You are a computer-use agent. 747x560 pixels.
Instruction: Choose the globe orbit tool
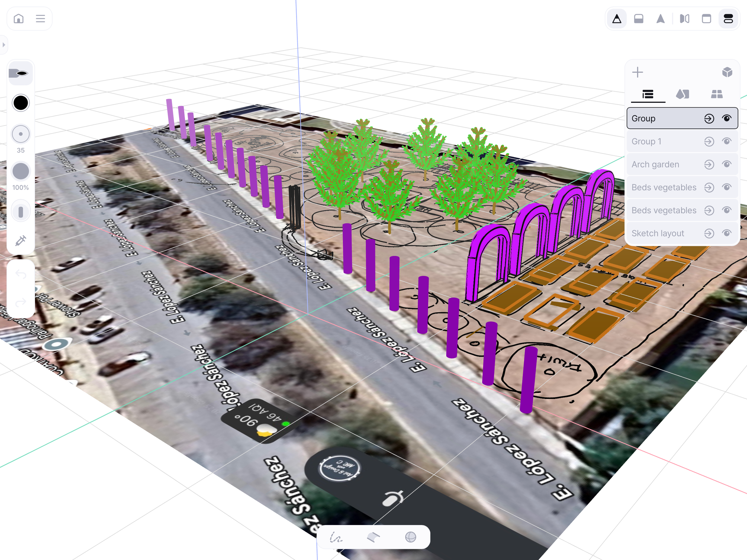coord(410,537)
